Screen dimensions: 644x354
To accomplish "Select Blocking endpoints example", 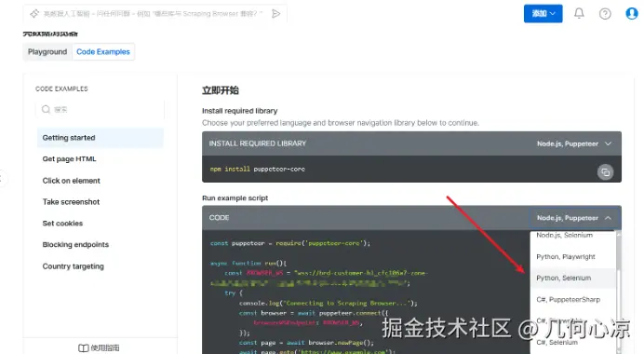I will click(x=75, y=245).
